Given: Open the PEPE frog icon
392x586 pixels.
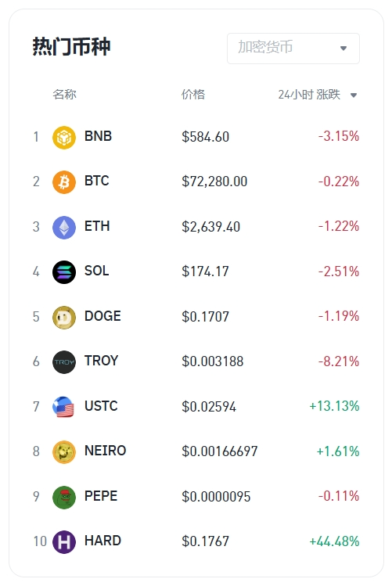Looking at the screenshot, I should [x=64, y=497].
